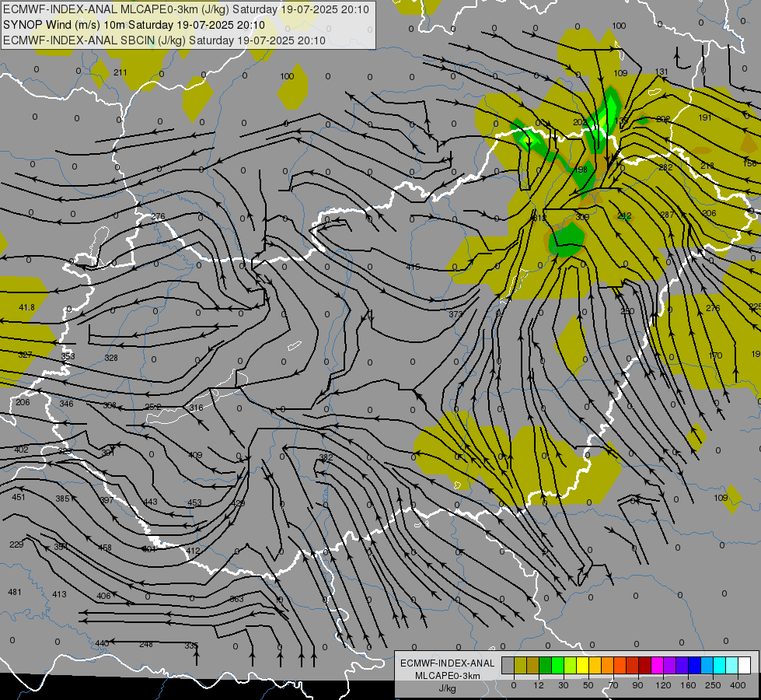The image size is (761, 700).
Task: Click the map value 287
Action: pos(667,215)
